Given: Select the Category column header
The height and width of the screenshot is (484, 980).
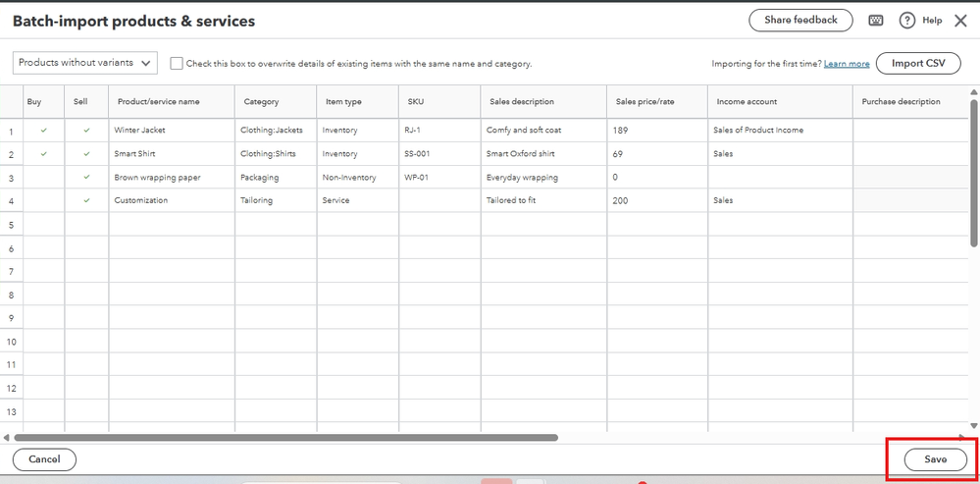Looking at the screenshot, I should 276,101.
